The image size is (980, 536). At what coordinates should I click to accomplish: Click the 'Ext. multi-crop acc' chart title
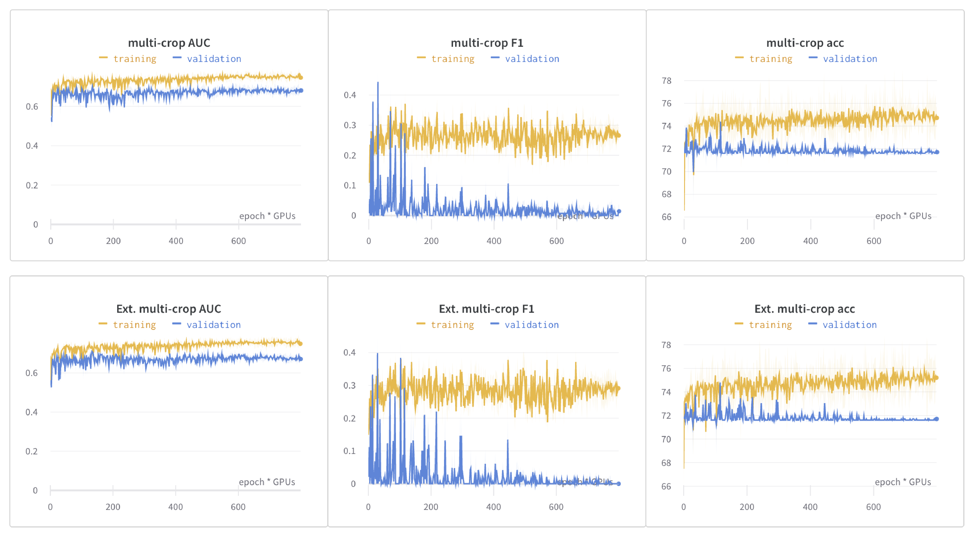click(x=805, y=309)
